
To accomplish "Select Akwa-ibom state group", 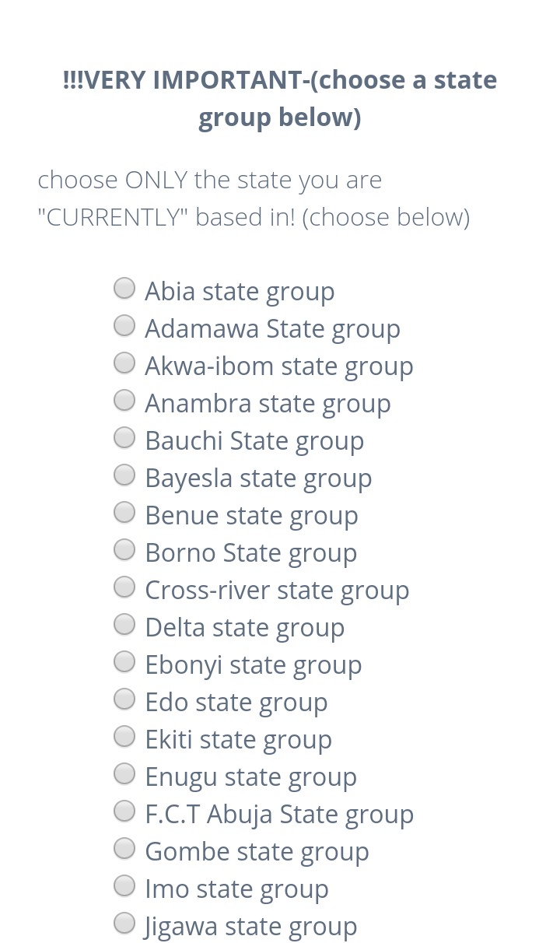I will coord(124,363).
